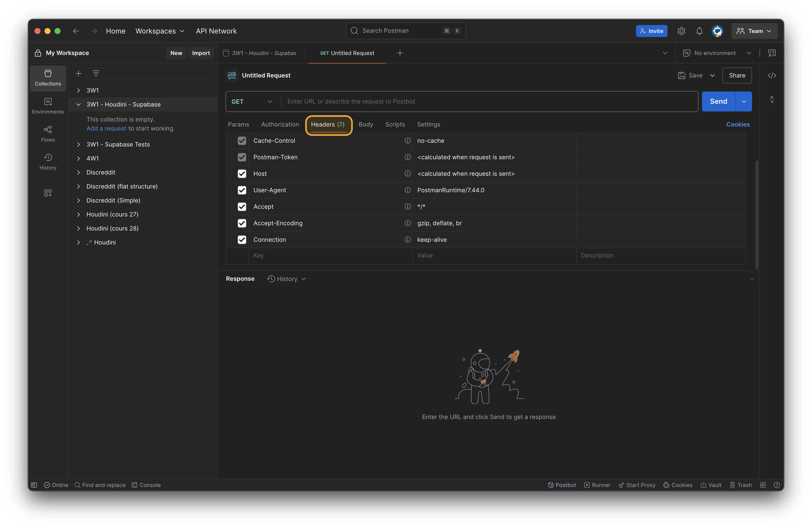Open Vault from the status bar
This screenshot has width=812, height=528.
click(x=711, y=485)
